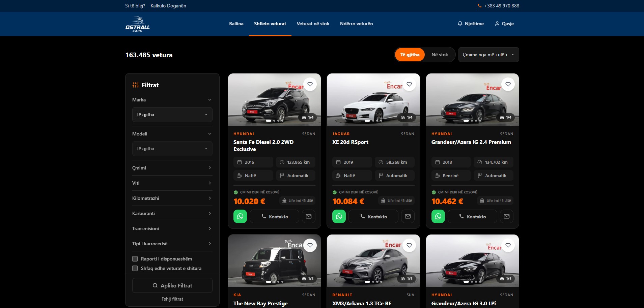Expand the Viti filter

(x=172, y=183)
